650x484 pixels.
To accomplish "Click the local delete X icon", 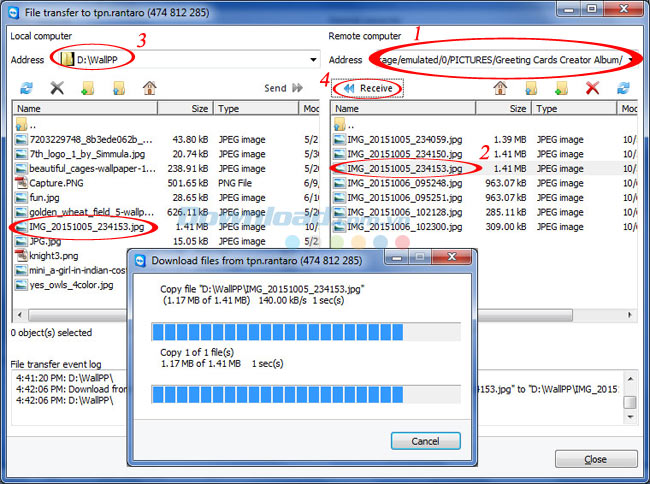I will (57, 89).
